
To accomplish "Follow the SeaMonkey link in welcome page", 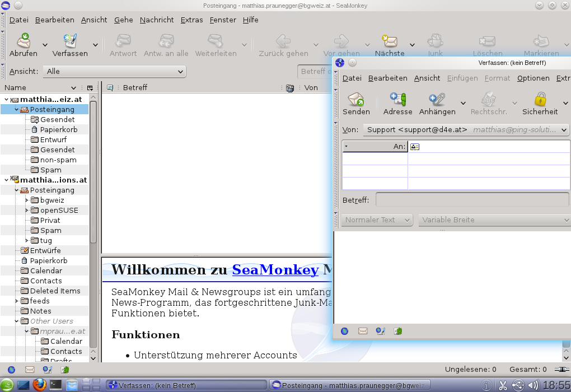I will [275, 269].
